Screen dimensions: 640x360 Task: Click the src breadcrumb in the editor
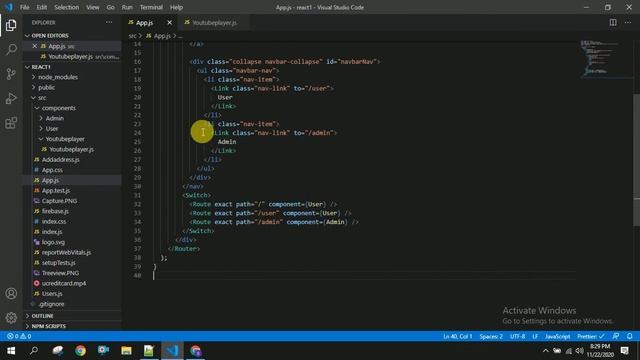click(132, 36)
